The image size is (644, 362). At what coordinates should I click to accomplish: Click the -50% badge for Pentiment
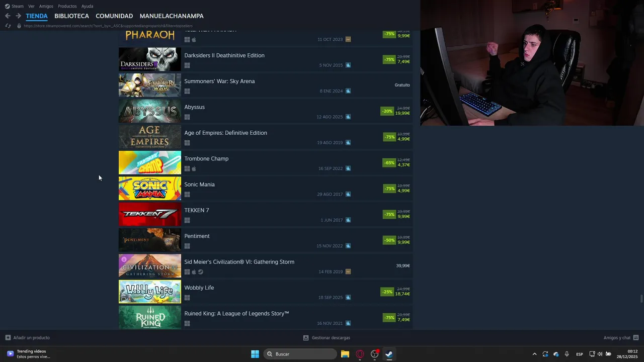[389, 240]
